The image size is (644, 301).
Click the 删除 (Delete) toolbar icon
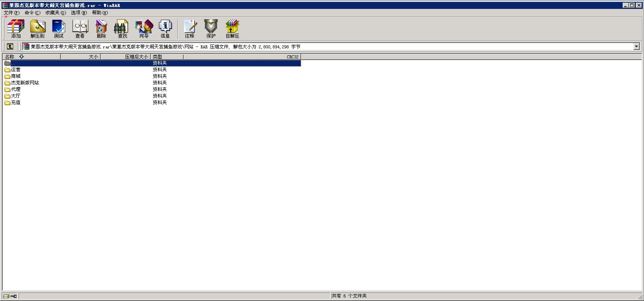click(101, 29)
